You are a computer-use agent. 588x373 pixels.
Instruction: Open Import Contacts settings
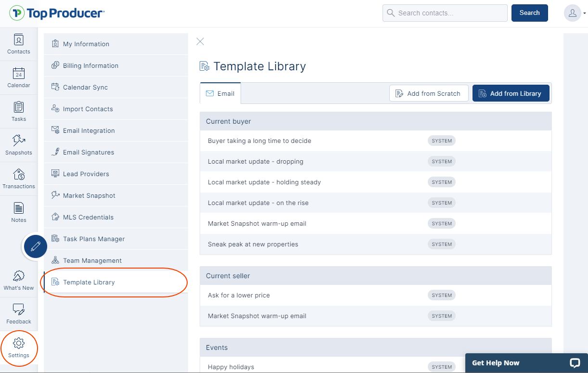click(x=116, y=109)
